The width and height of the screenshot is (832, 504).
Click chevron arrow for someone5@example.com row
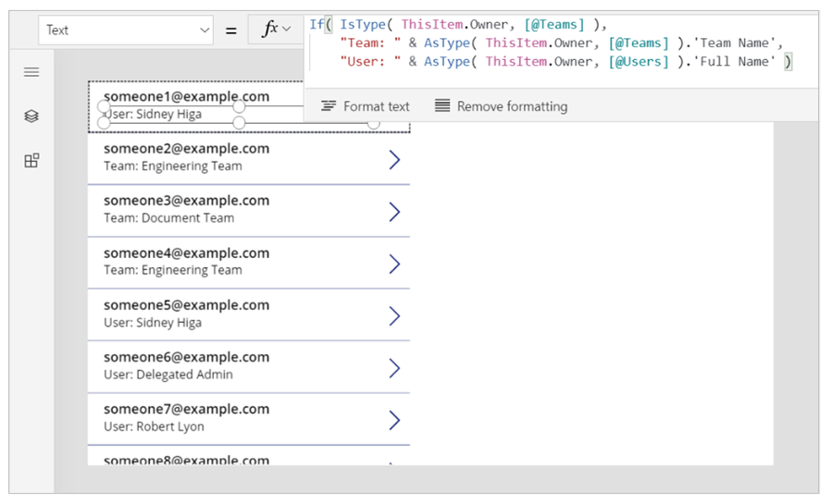(394, 316)
